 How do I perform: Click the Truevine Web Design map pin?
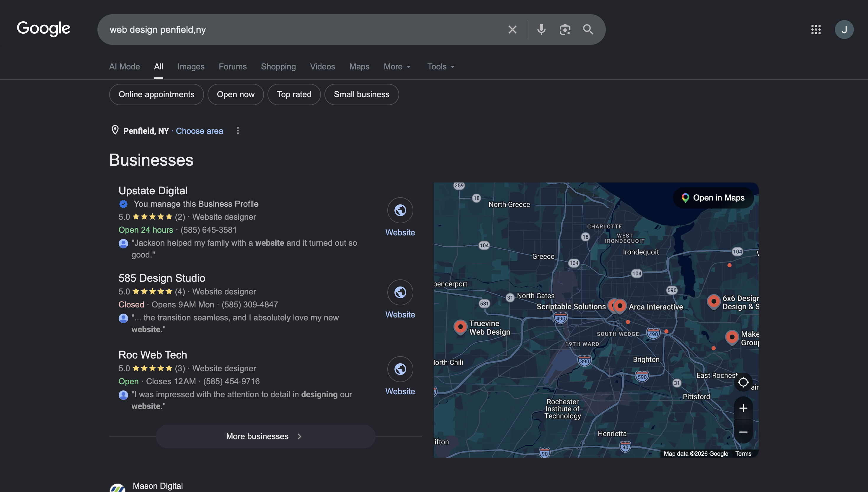click(x=460, y=327)
